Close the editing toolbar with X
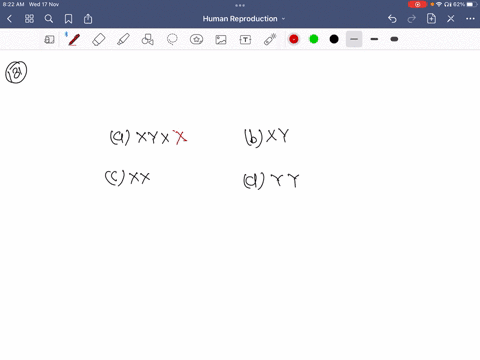The image size is (480, 360). coord(451,19)
